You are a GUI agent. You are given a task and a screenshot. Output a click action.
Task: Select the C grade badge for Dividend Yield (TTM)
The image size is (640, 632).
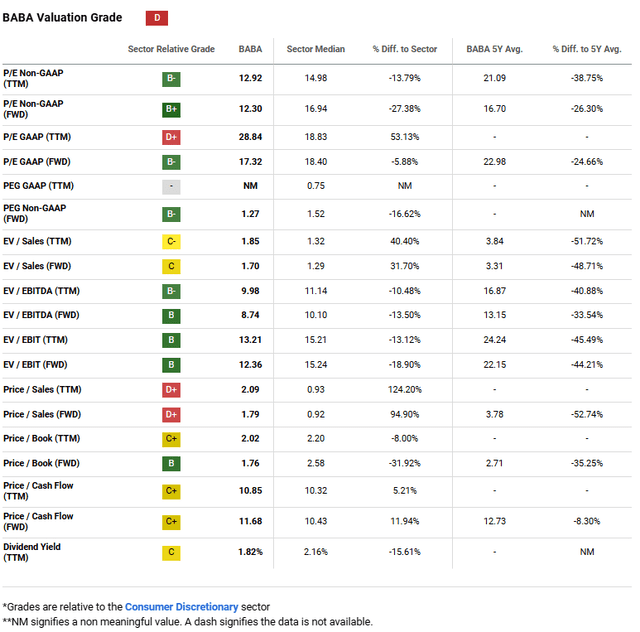(x=172, y=553)
